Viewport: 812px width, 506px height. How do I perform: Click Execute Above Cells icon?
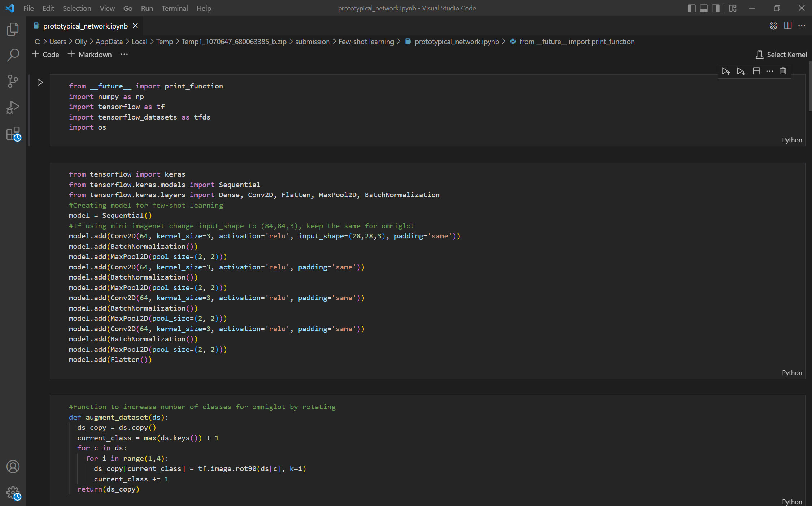[726, 71]
